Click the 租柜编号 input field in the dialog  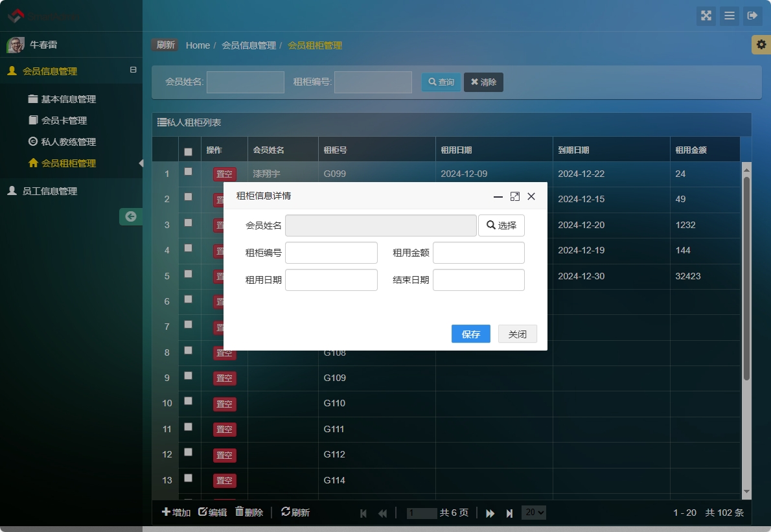pos(331,252)
